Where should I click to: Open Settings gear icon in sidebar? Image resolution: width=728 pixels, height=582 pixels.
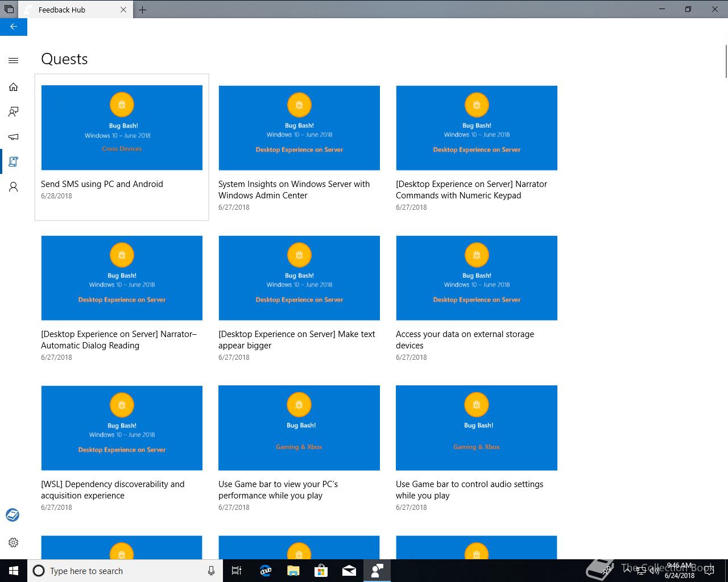(x=14, y=542)
